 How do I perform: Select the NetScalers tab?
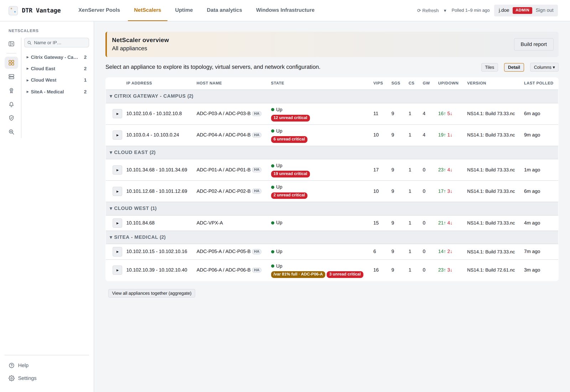[147, 10]
